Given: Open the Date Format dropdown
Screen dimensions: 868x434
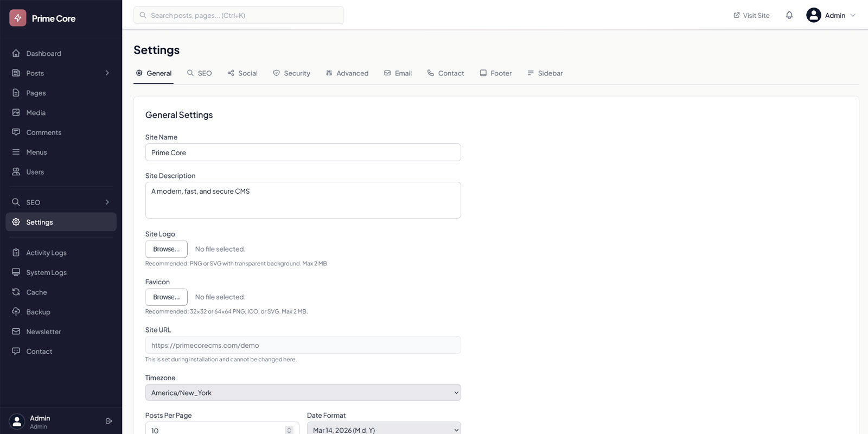Looking at the screenshot, I should 384,430.
